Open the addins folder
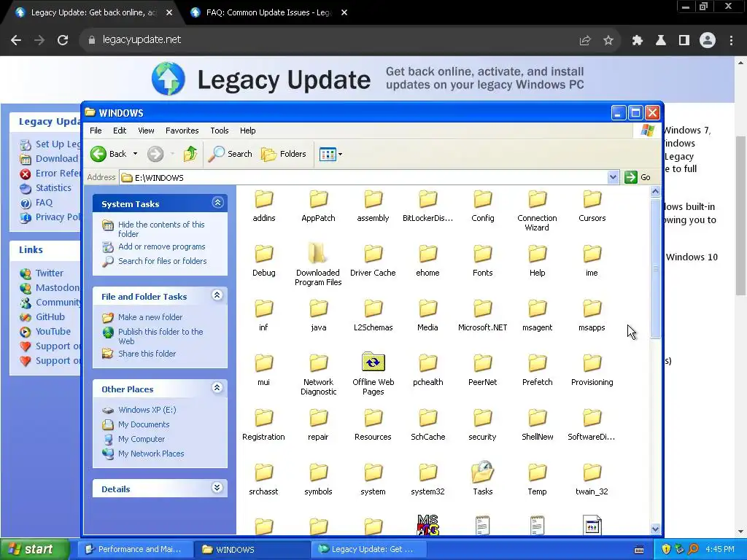747x560 pixels. 263,206
